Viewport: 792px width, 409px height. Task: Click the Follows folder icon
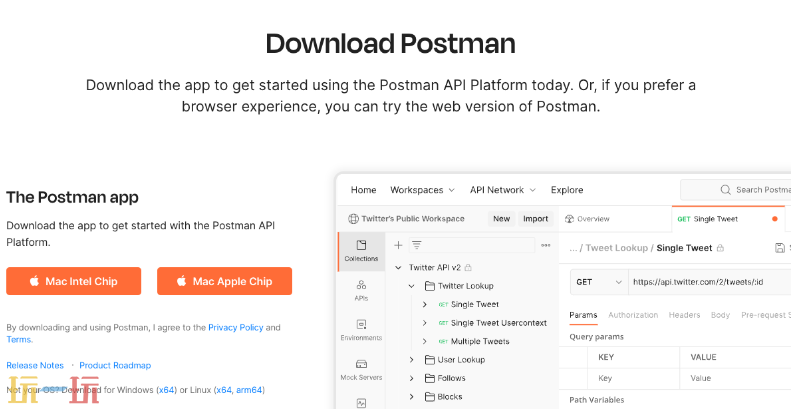[430, 378]
